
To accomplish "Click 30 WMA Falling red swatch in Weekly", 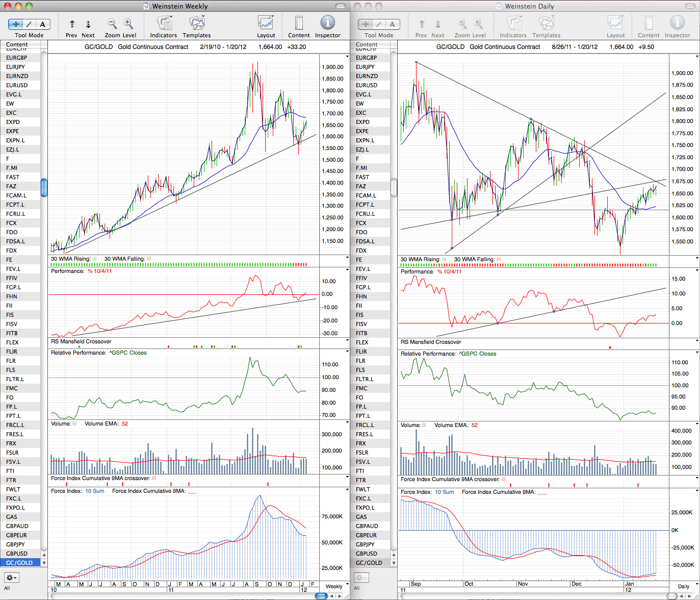I will pyautogui.click(x=149, y=259).
